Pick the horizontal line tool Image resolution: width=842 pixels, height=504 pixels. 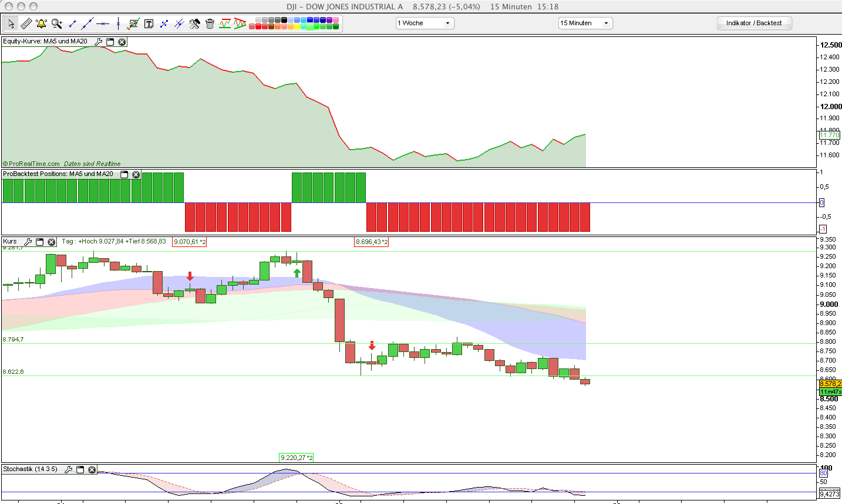103,23
